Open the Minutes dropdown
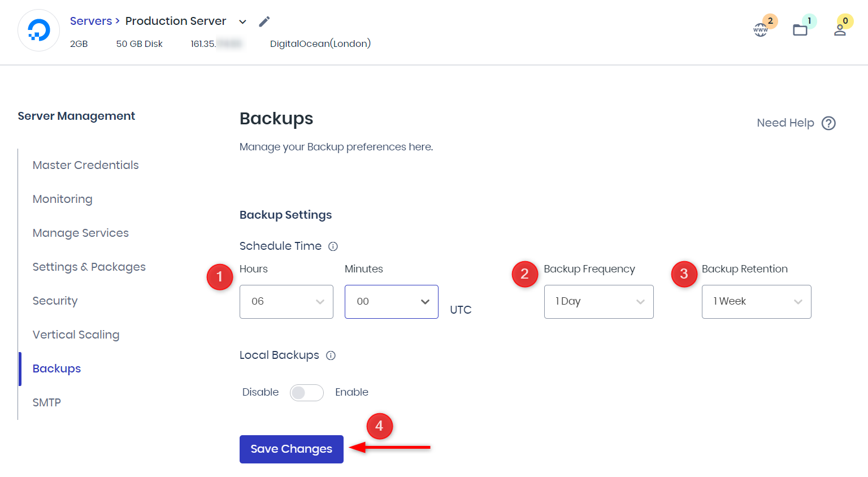Viewport: 868px width, 477px height. coord(391,302)
